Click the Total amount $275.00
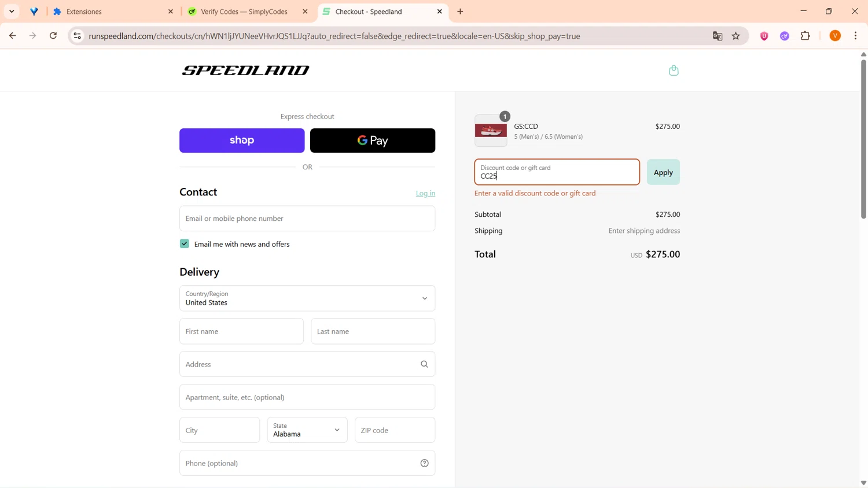868x488 pixels. pos(663,254)
